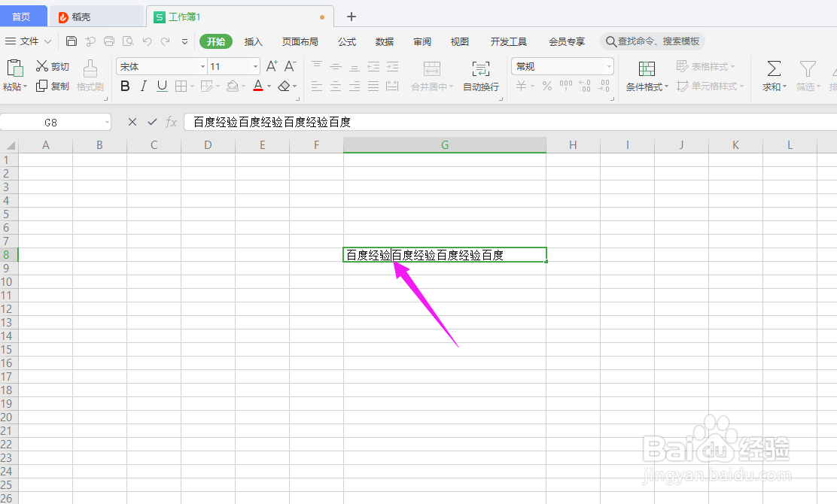Click the Format Painter (格式刷) icon
This screenshot has width=837, height=504.
pos(90,68)
